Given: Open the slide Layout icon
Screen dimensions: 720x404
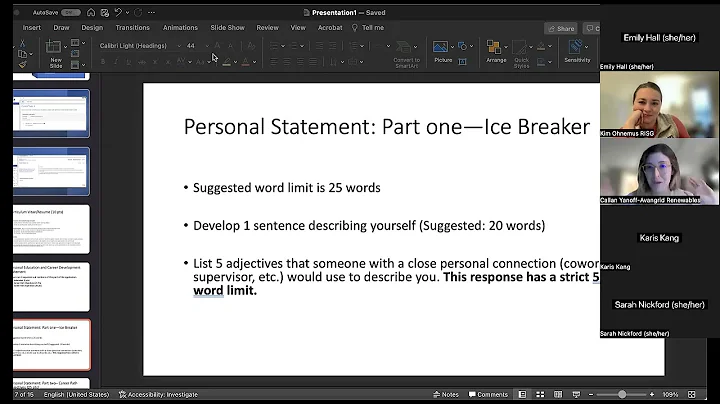Looking at the screenshot, I should point(75,43).
